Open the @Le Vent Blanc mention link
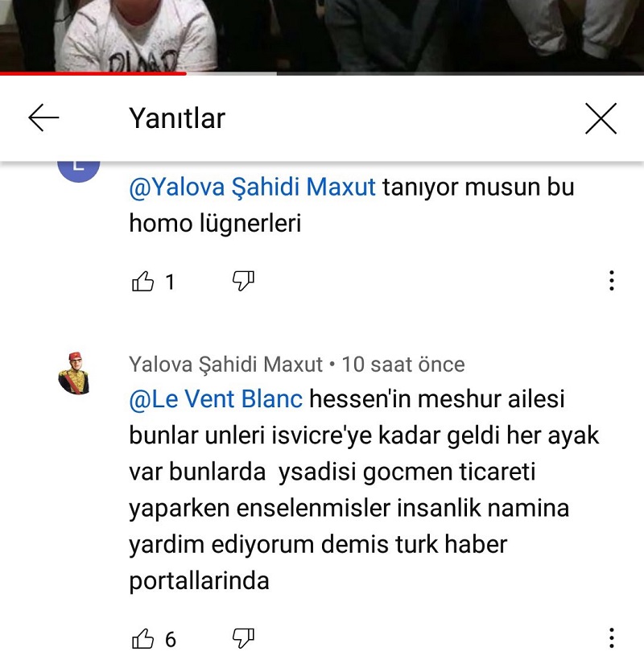The image size is (644, 664). tap(216, 399)
